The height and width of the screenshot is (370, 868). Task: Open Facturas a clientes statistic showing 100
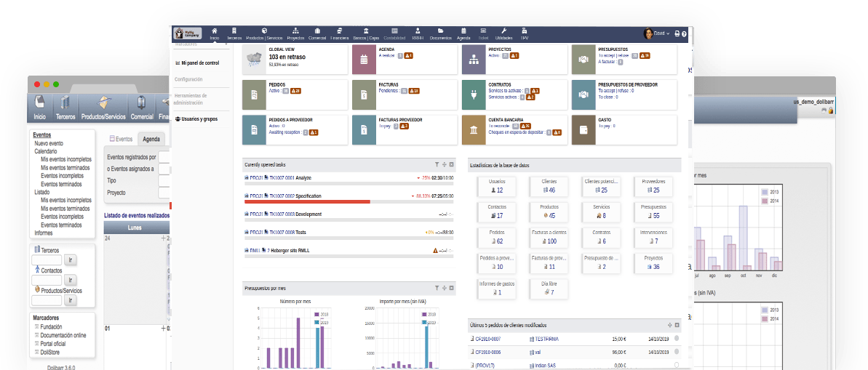550,237
